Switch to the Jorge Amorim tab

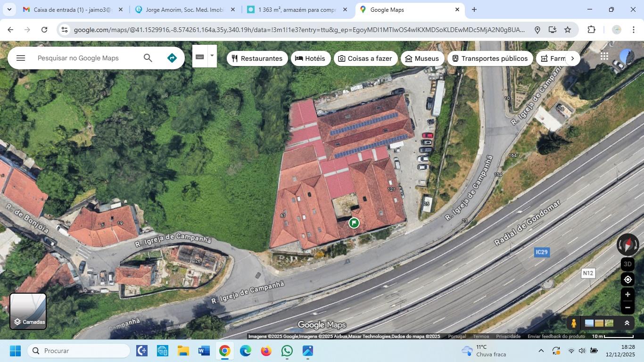[x=184, y=9]
